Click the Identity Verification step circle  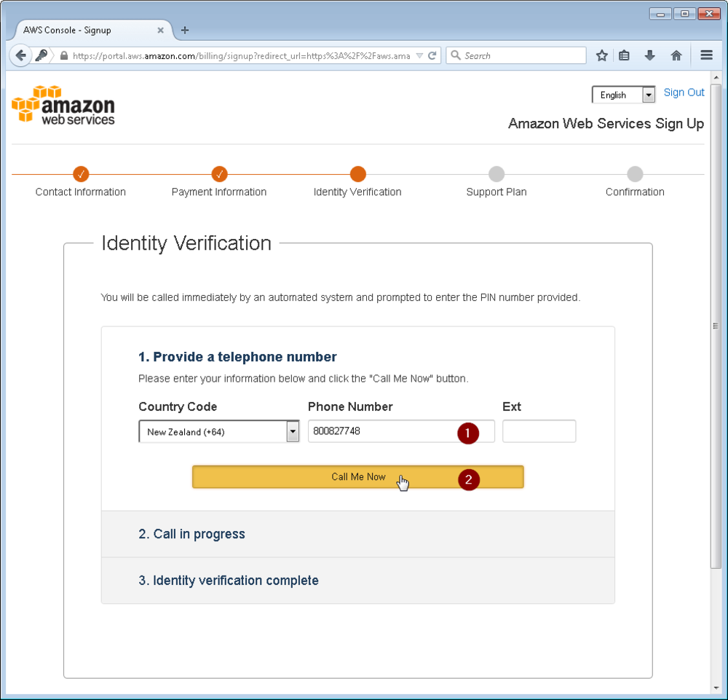(x=358, y=174)
